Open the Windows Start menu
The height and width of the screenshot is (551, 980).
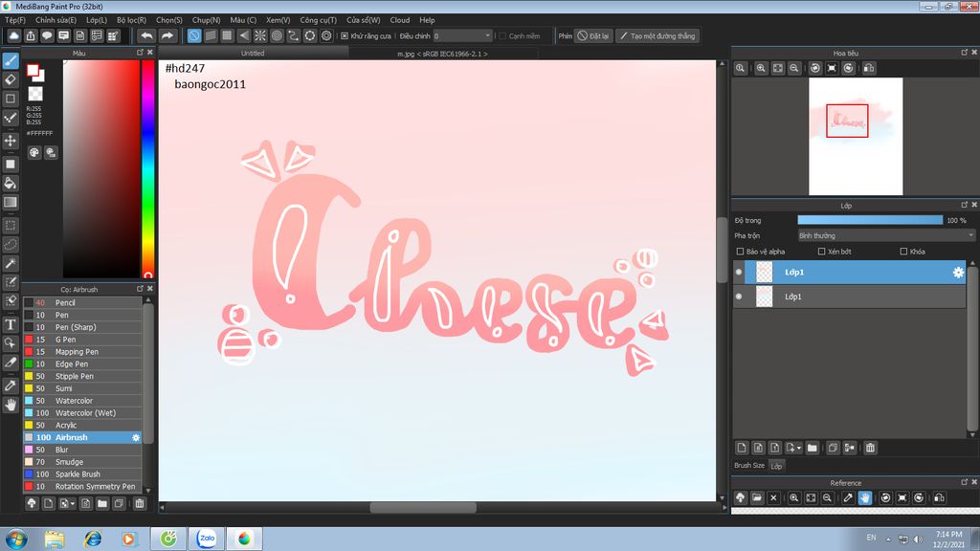click(x=16, y=539)
